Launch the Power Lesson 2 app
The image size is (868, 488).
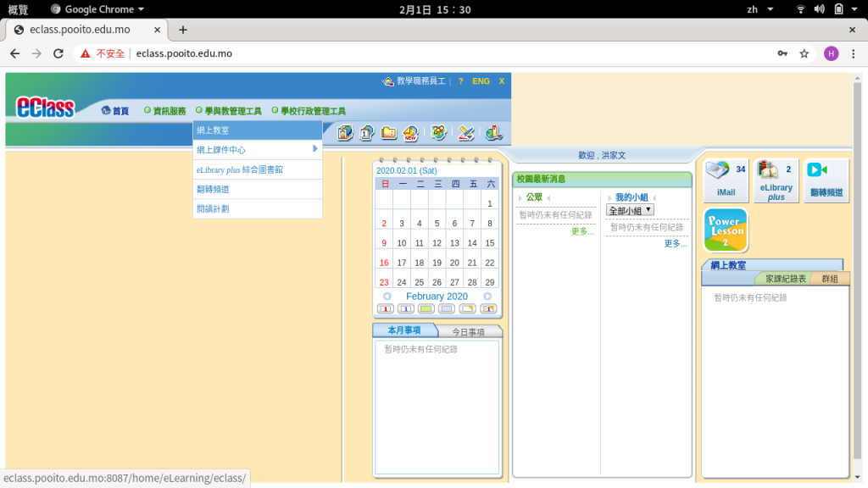point(726,230)
